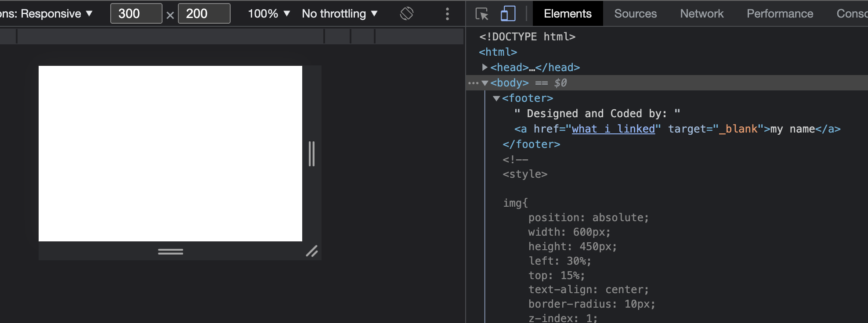Click the 'text-align: center;' line

588,290
